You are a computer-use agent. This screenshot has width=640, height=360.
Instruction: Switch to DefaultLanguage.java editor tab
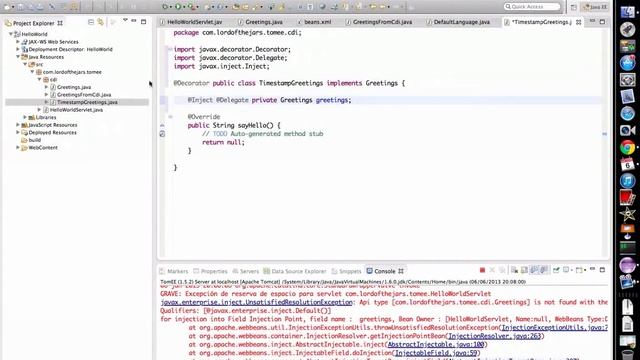461,22
